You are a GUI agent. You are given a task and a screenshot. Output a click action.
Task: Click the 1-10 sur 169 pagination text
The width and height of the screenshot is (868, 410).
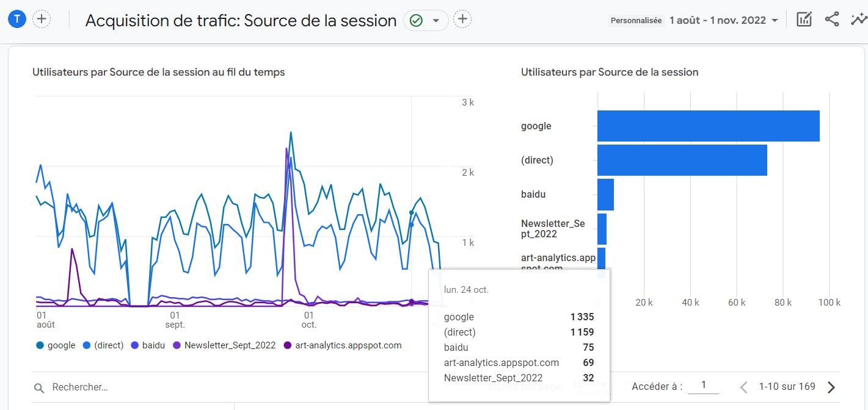pos(787,386)
